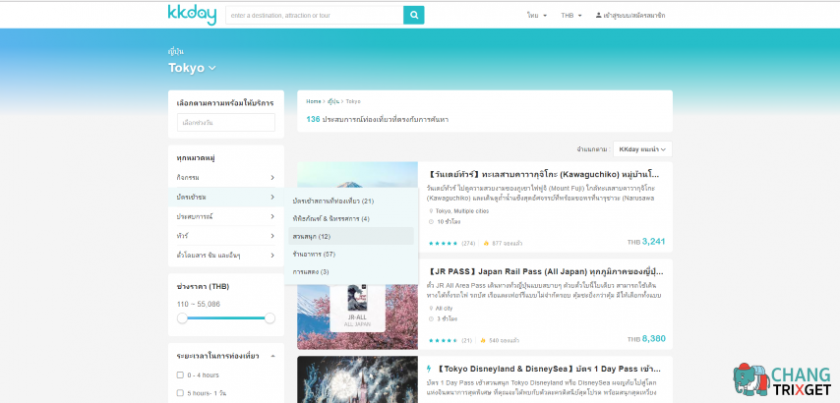Click the KKday logo

tap(192, 15)
